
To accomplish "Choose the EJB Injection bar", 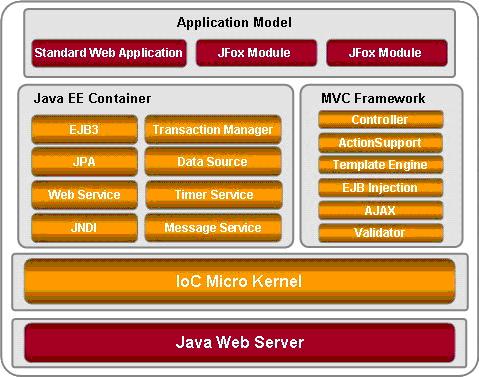I will pyautogui.click(x=381, y=188).
